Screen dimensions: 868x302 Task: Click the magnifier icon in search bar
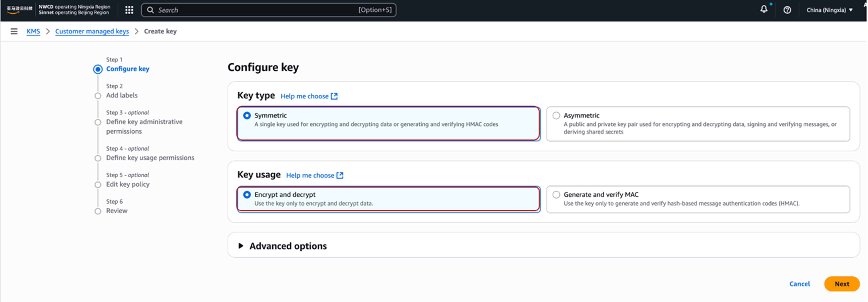(150, 10)
